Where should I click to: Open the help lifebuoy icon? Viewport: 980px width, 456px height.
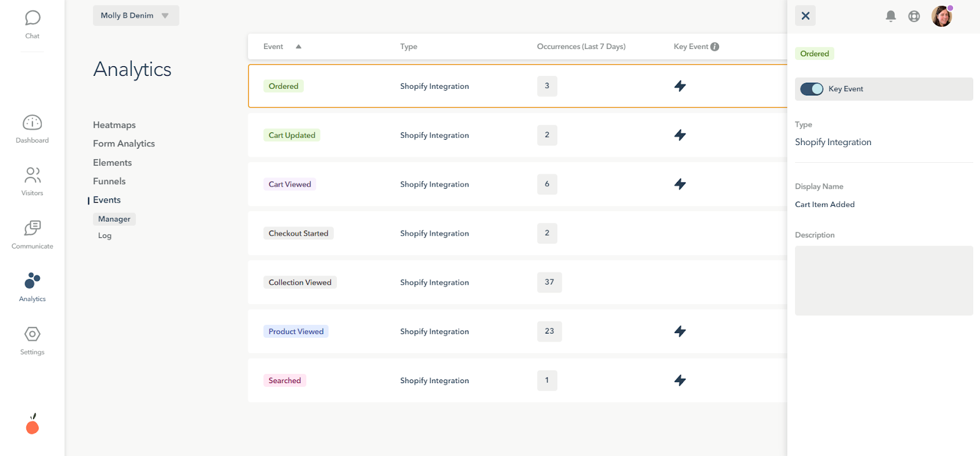coord(914,17)
